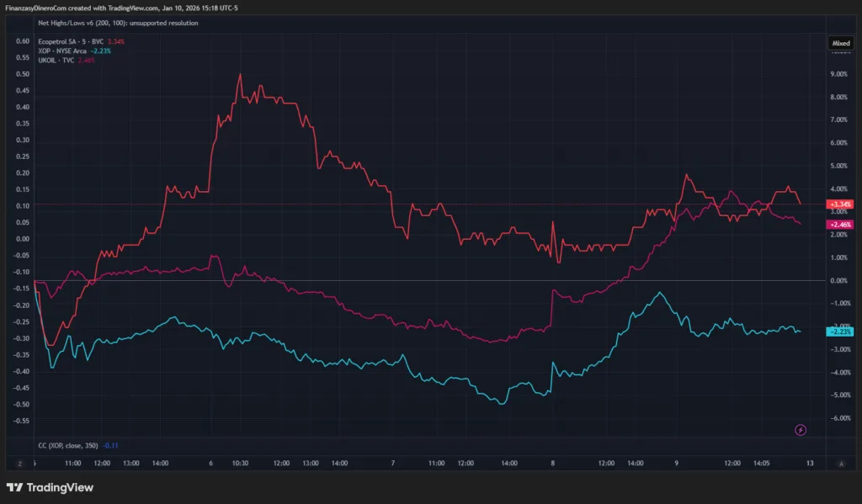
Task: Click the Z timezone button on time axis
Action: pos(19,464)
